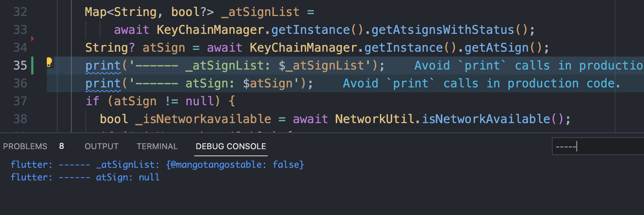Click line number 37 in the gutter

(20, 101)
